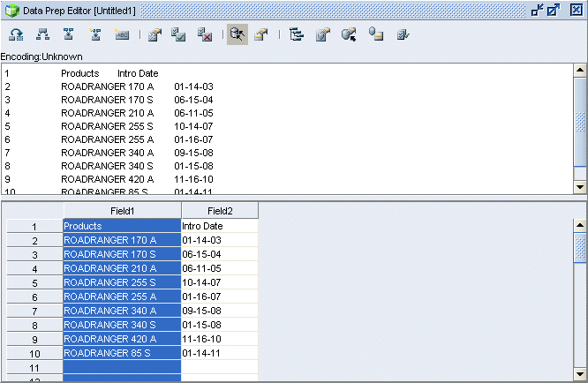This screenshot has width=588, height=383.
Task: Click the field grid vertical scrollbar thumb
Action: (x=580, y=248)
